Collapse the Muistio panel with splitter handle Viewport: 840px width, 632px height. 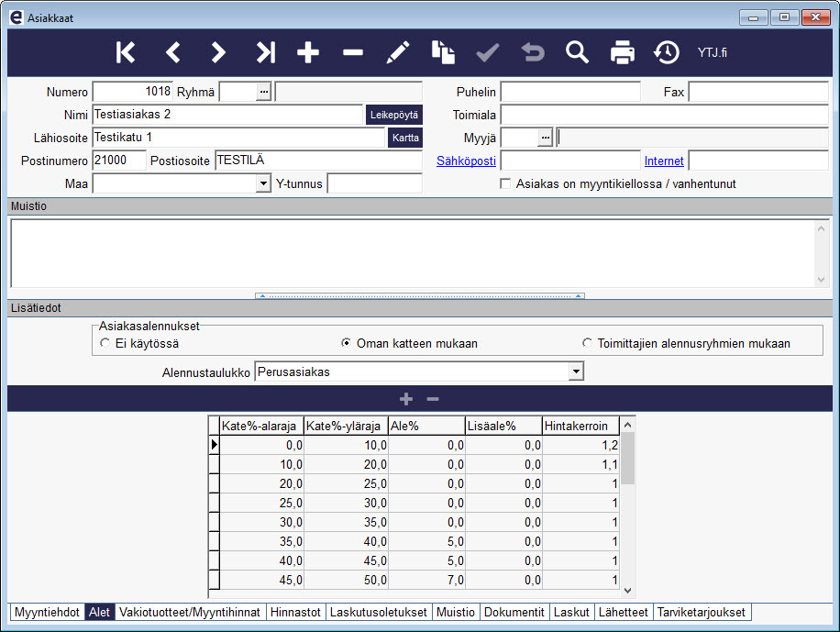[420, 295]
